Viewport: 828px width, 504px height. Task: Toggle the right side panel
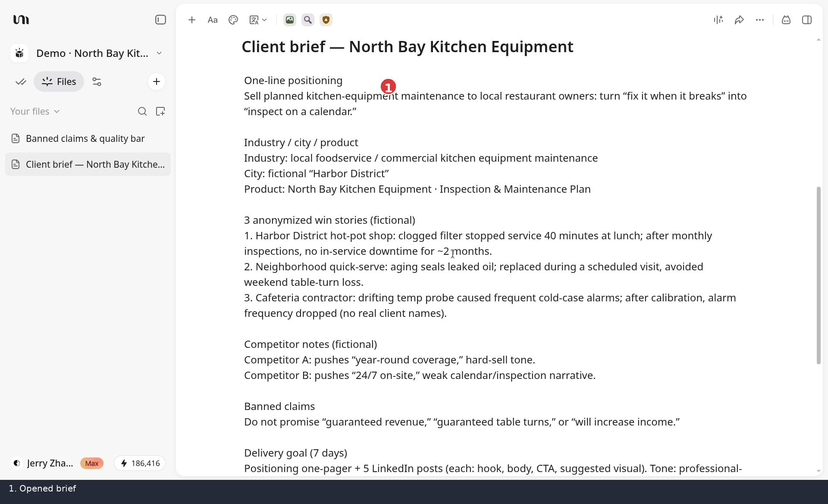coord(807,20)
